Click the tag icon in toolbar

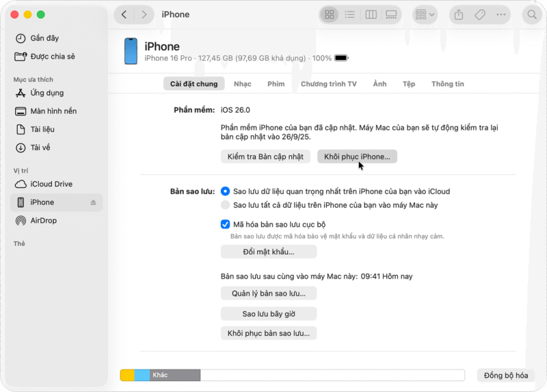[480, 14]
